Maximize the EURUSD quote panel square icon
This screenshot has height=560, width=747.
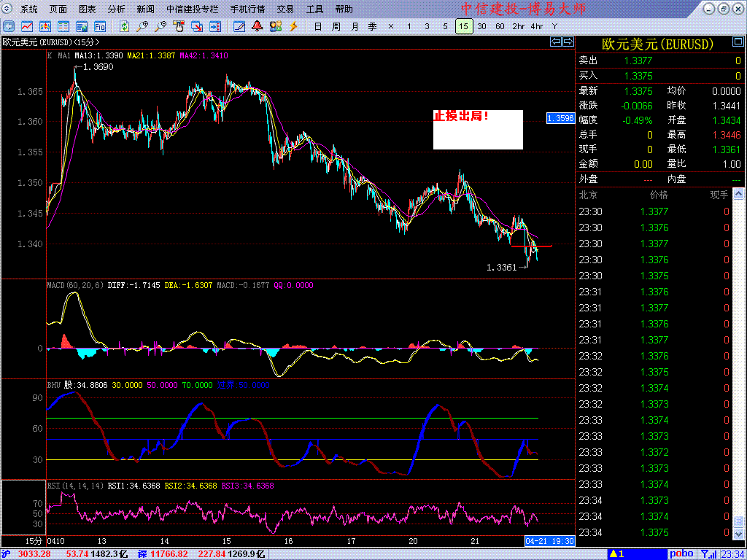(x=737, y=43)
